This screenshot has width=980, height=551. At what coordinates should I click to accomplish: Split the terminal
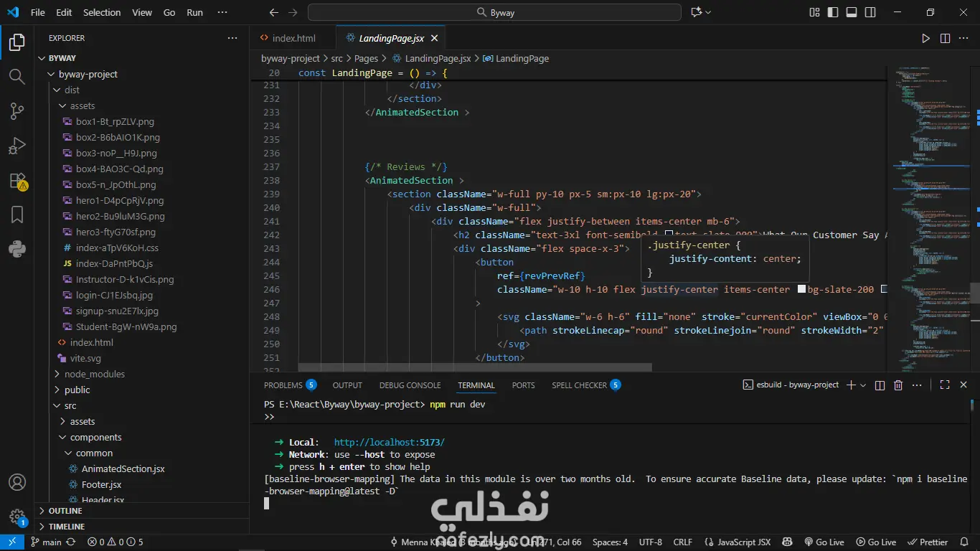pos(880,385)
